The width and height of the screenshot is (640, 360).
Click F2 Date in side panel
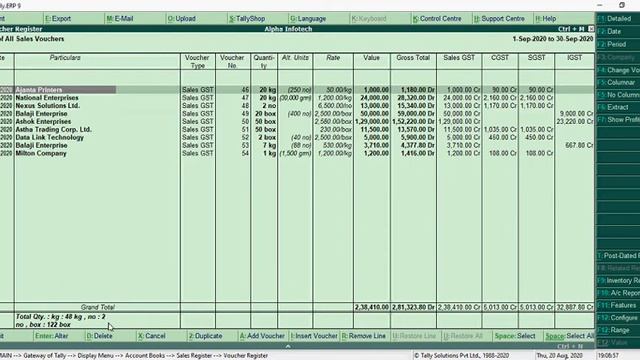tap(618, 31)
